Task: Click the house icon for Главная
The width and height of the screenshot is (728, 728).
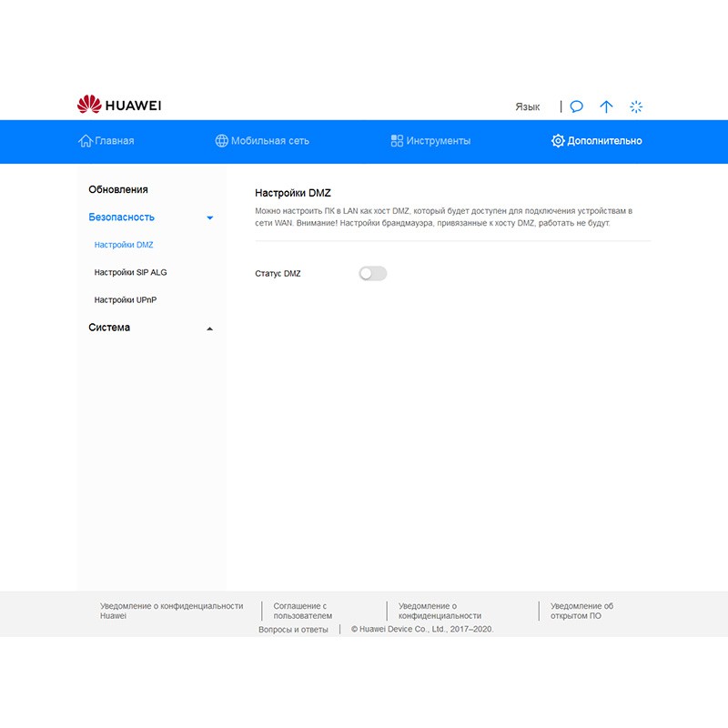Action: [86, 141]
